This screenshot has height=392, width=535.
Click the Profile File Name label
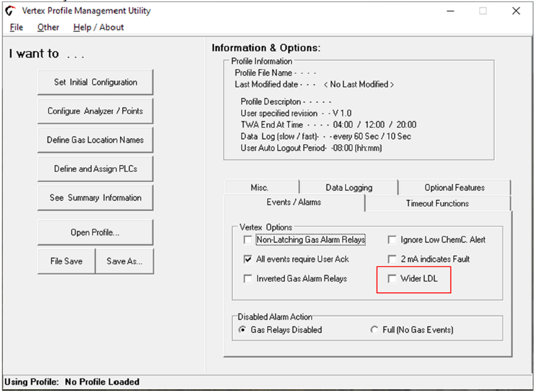click(263, 73)
